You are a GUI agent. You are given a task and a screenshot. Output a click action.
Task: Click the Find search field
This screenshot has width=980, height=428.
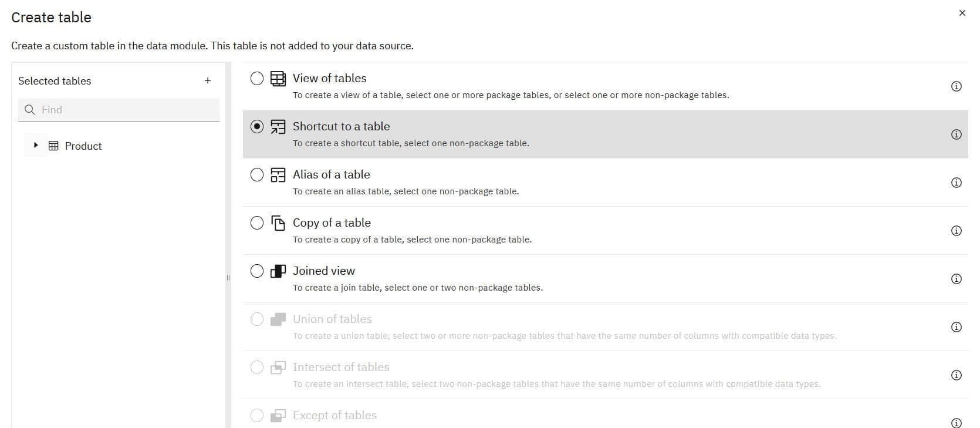click(126, 110)
